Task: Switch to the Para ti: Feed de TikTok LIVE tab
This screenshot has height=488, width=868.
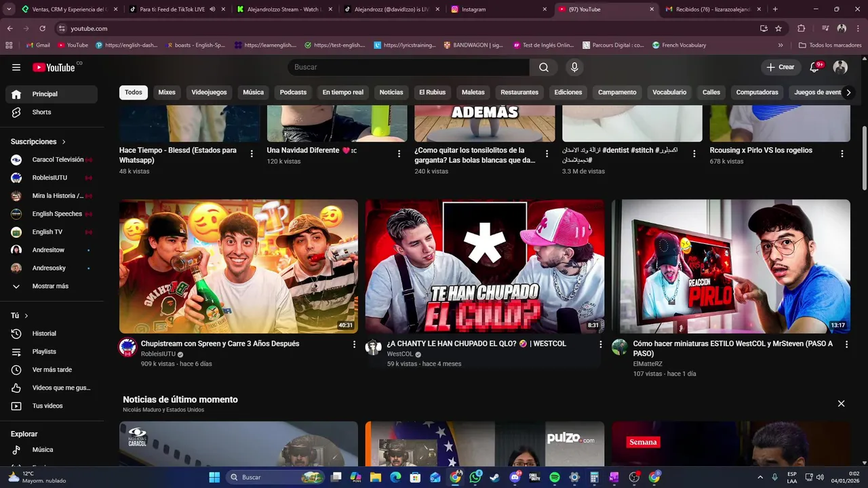Action: [x=177, y=9]
